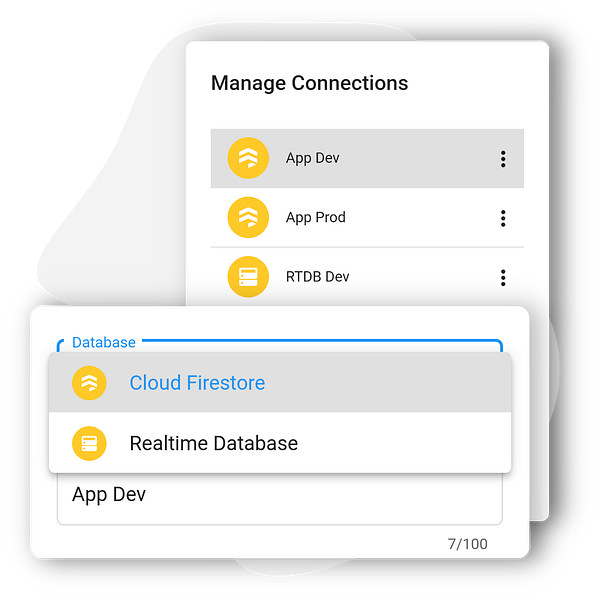Focus the name input containing App Dev

click(280, 499)
